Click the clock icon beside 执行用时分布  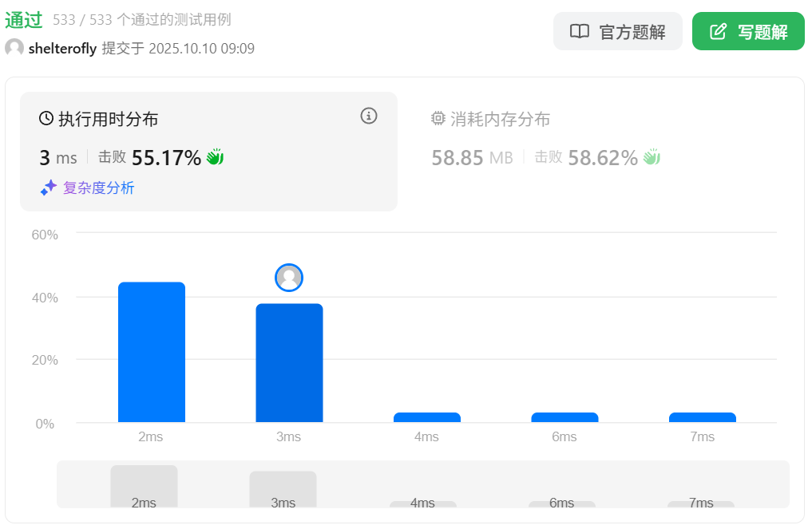46,120
